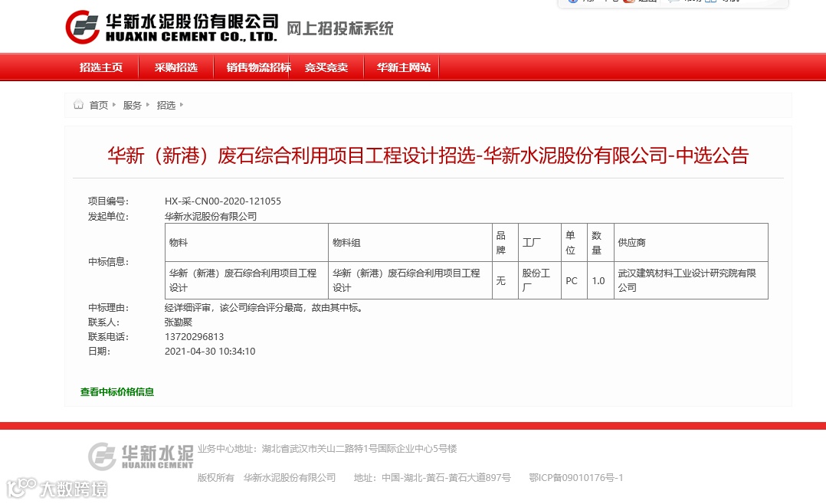Go to 首页 in the breadcrumb
Viewport: 826px width, 504px height.
coord(99,106)
